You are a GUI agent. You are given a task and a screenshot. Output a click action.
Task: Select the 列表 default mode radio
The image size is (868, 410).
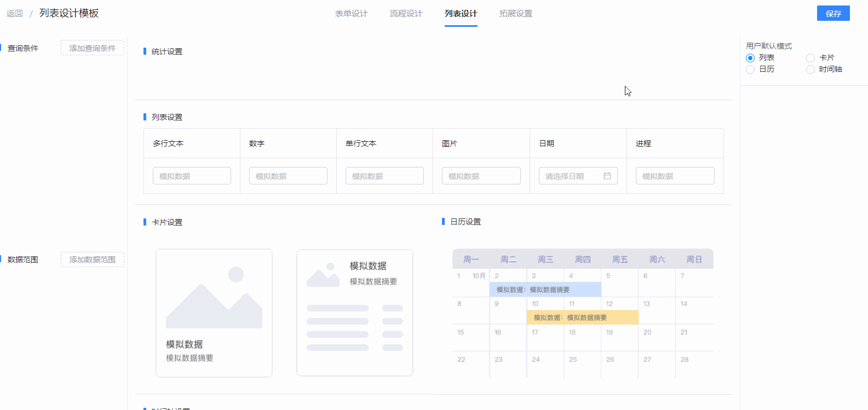750,58
